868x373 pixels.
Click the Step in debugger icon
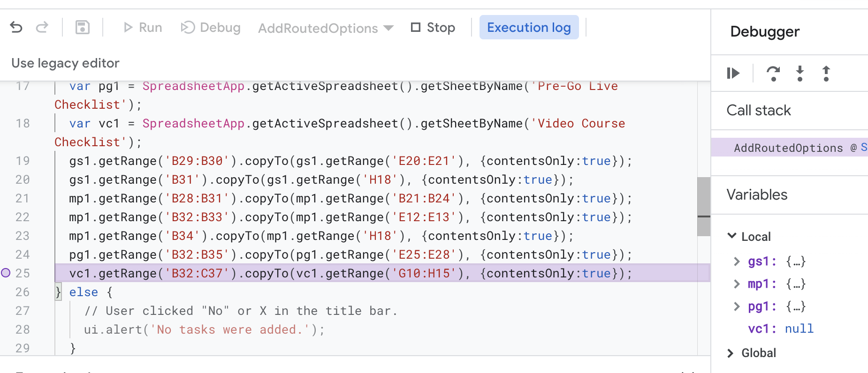(800, 74)
